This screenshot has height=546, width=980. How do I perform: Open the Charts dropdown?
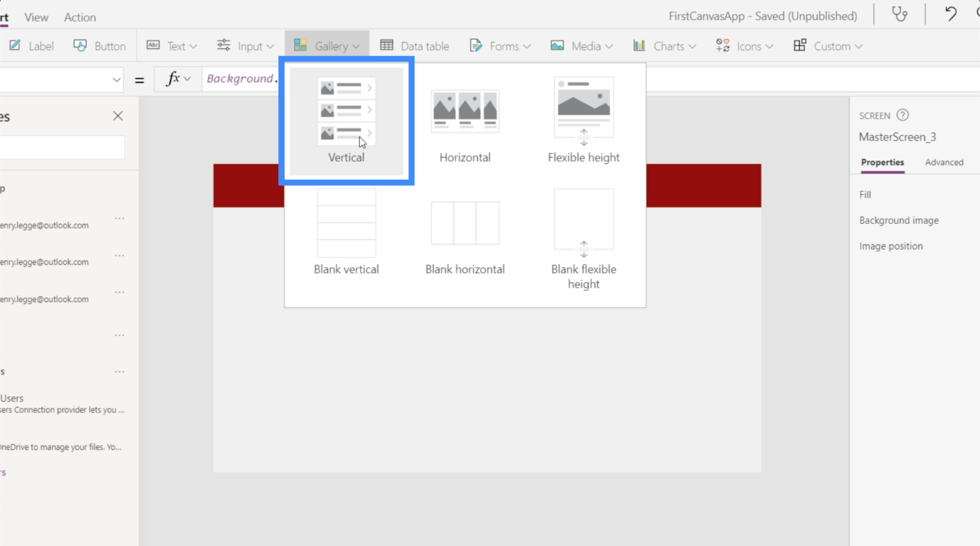[665, 46]
